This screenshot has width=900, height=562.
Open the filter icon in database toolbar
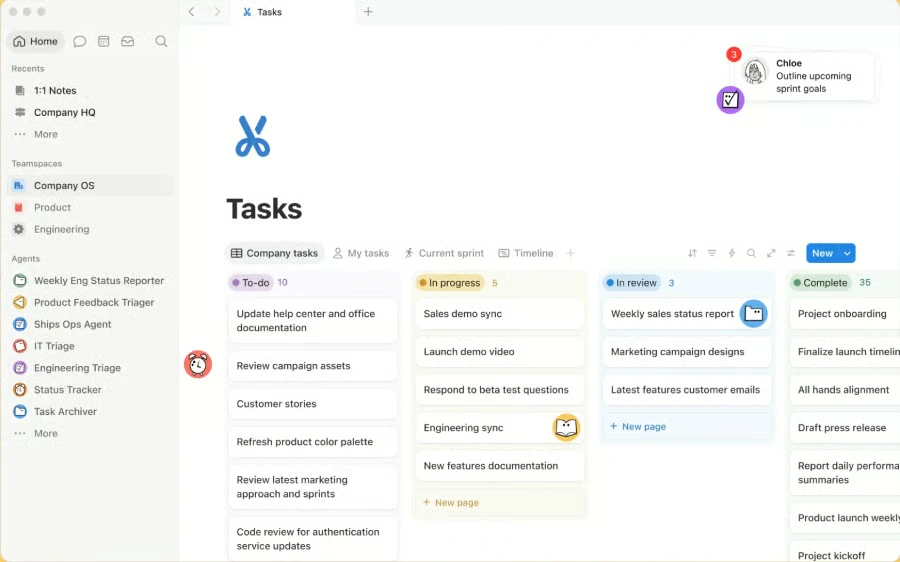tap(712, 253)
